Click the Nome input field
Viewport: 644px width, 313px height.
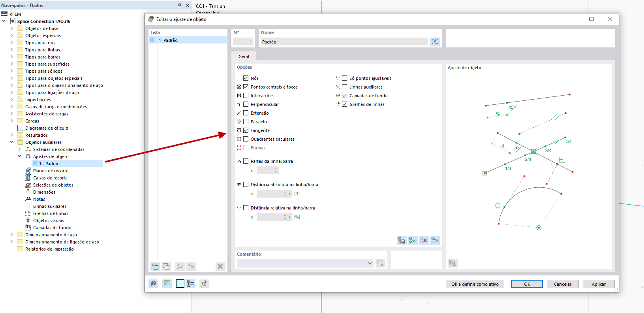pos(344,41)
